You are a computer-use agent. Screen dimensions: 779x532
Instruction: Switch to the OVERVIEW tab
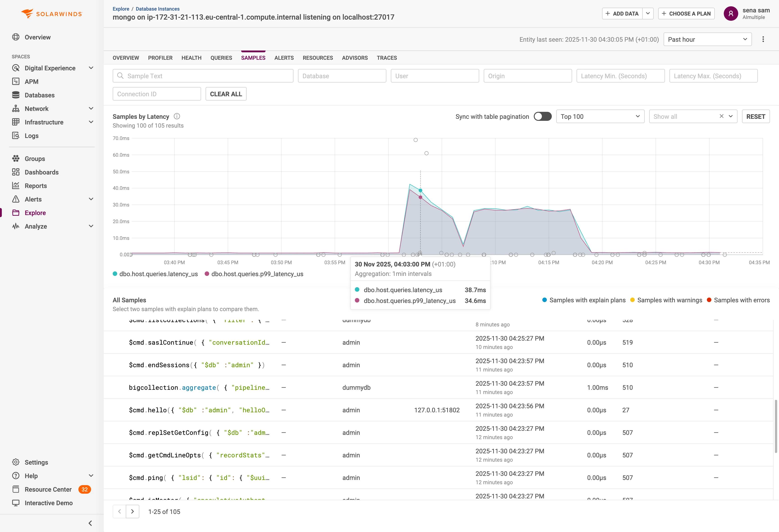pos(126,58)
